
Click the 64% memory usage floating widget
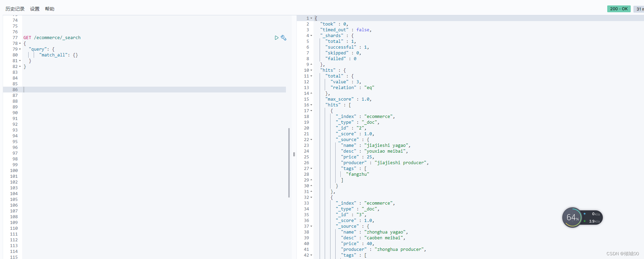(x=573, y=218)
